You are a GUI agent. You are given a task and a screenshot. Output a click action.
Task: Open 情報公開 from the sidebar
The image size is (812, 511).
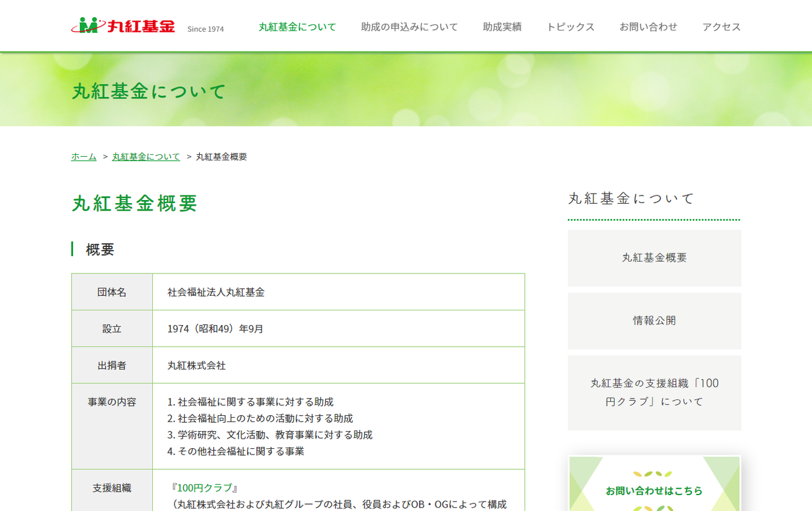click(654, 321)
